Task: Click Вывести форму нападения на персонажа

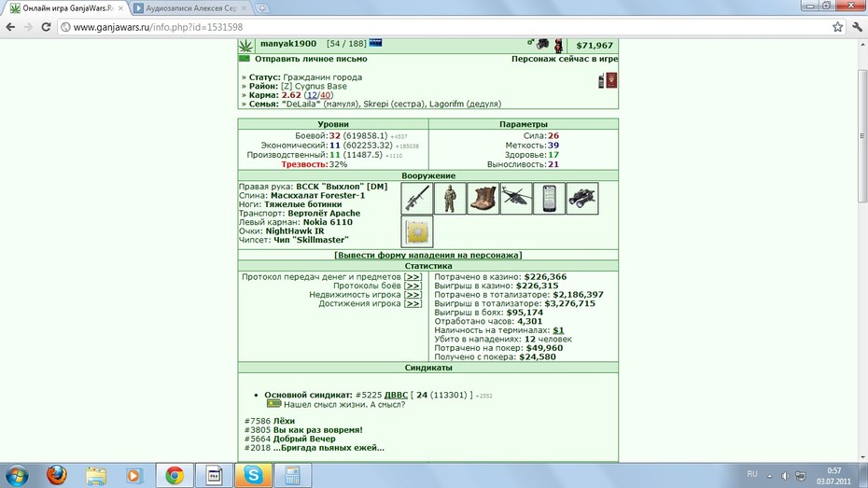Action: coord(427,255)
